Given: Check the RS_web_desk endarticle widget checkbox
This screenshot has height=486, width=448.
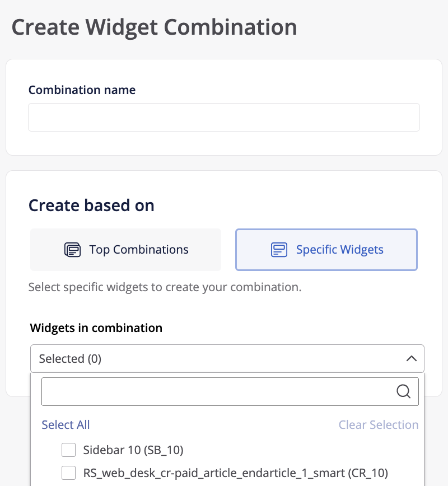Looking at the screenshot, I should 68,473.
